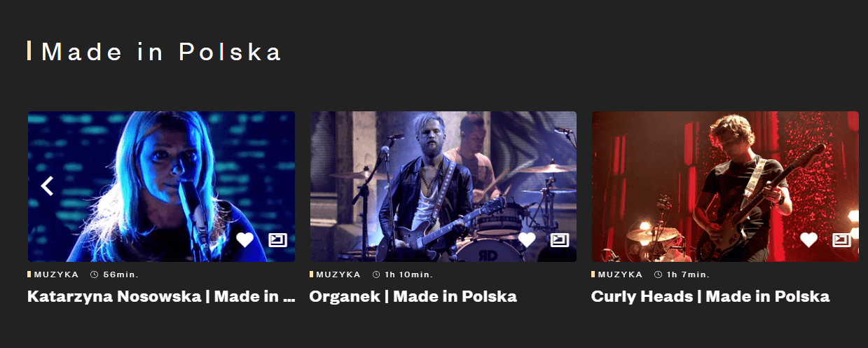Select MUZYKA category under Organek video
The width and height of the screenshot is (868, 348).
point(338,274)
